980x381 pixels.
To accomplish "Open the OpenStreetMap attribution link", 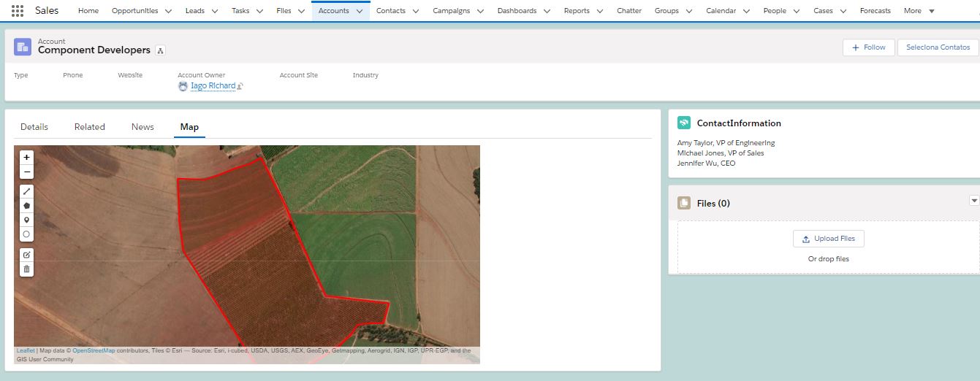I will pyautogui.click(x=94, y=351).
